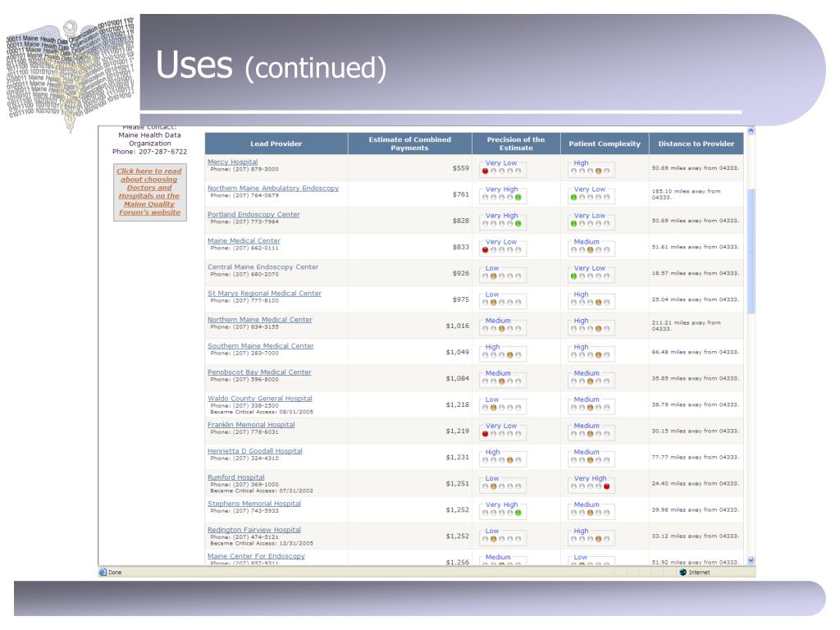Click the 77.77 miles away distance text
Screen dimensions: 840x630
pos(696,457)
